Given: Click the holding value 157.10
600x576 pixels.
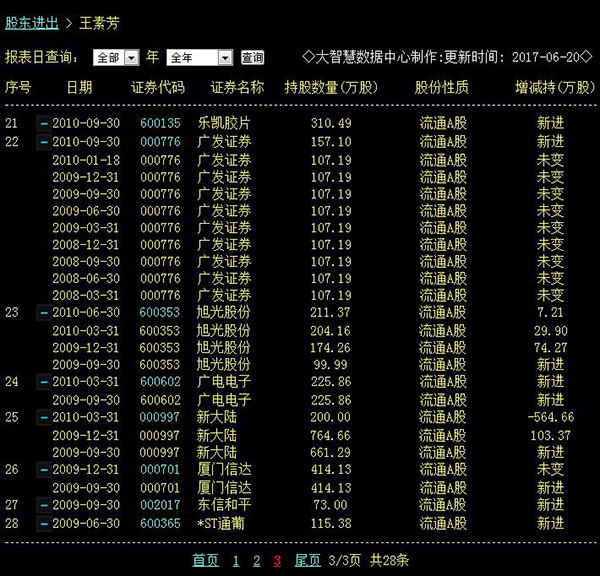Looking at the screenshot, I should [331, 142].
